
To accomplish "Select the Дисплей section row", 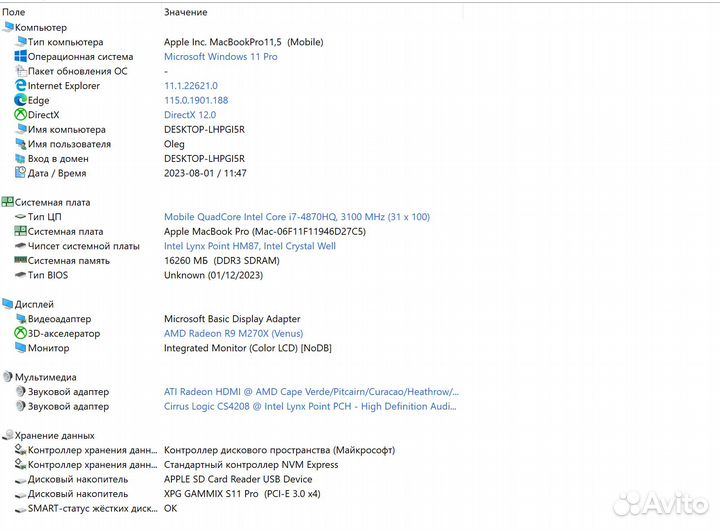I will [x=34, y=304].
